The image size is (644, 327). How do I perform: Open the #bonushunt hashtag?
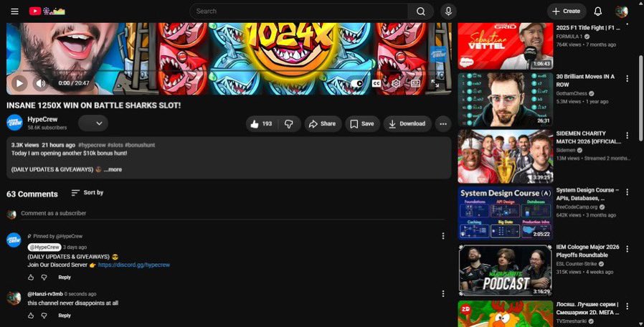pyautogui.click(x=140, y=145)
